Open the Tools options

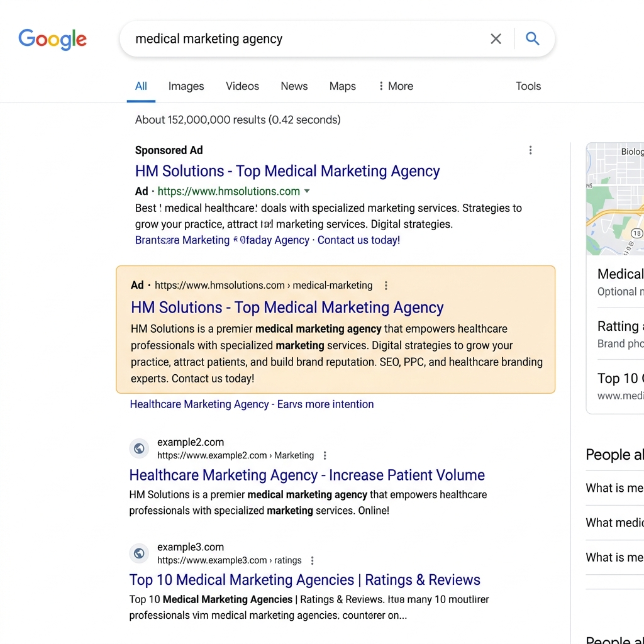point(528,86)
